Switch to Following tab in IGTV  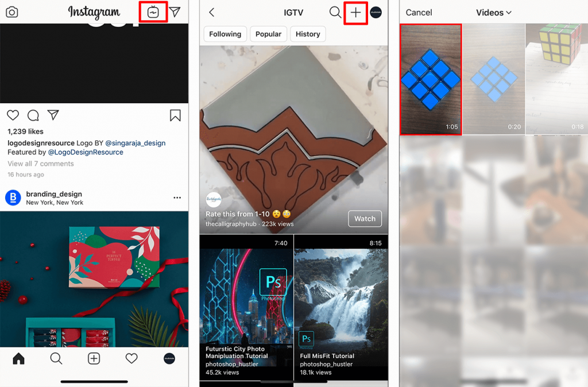point(225,34)
